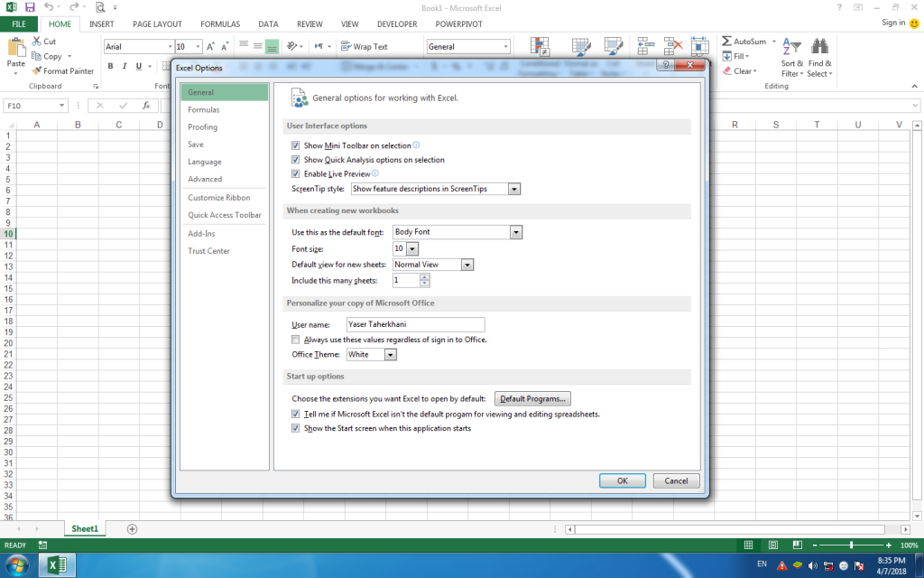
Task: Uncheck Enable Live Preview
Action: click(x=295, y=173)
